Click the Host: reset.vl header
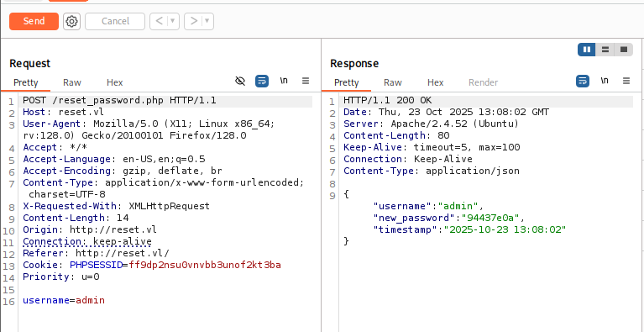The image size is (644, 332). pos(63,112)
